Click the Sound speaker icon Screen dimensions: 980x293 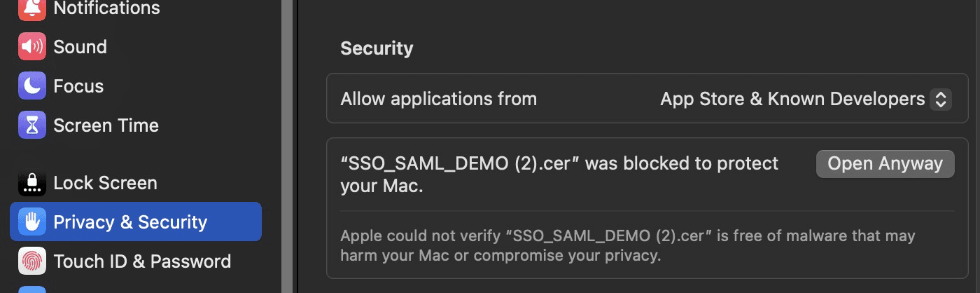(x=31, y=47)
